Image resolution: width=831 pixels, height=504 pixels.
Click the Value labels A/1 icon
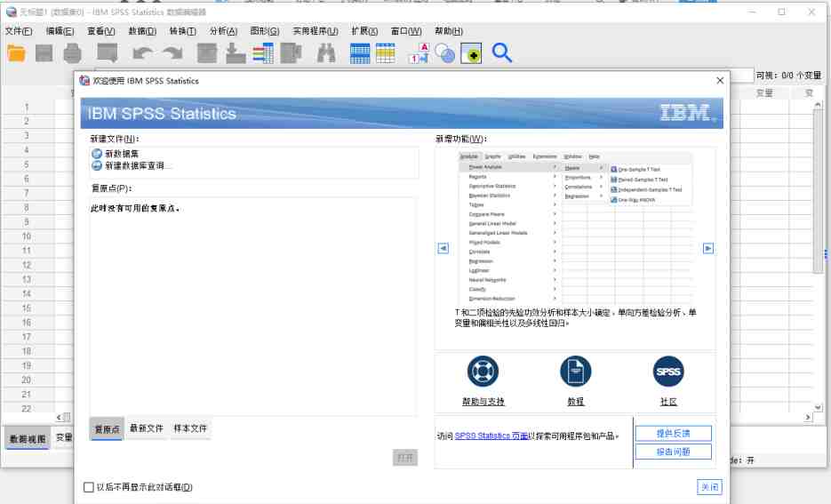419,53
